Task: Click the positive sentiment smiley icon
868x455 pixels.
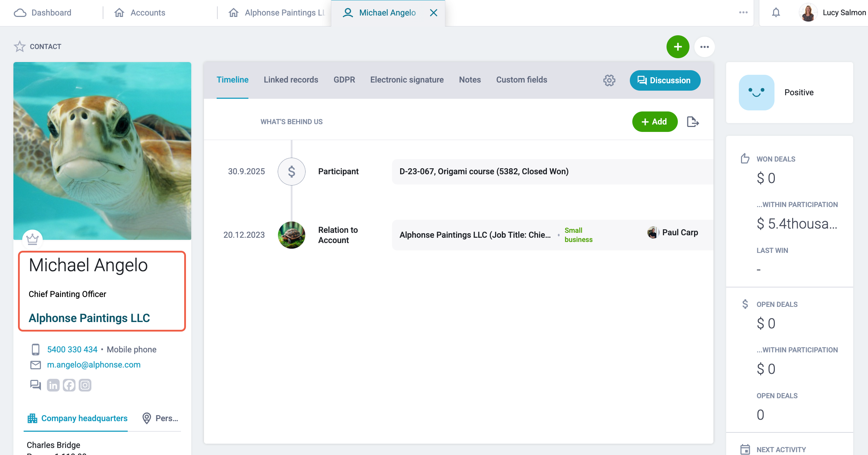Action: 757,92
